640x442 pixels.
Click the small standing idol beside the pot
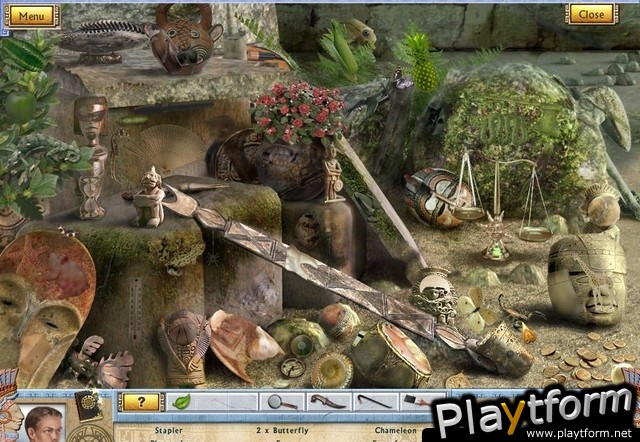(x=333, y=175)
